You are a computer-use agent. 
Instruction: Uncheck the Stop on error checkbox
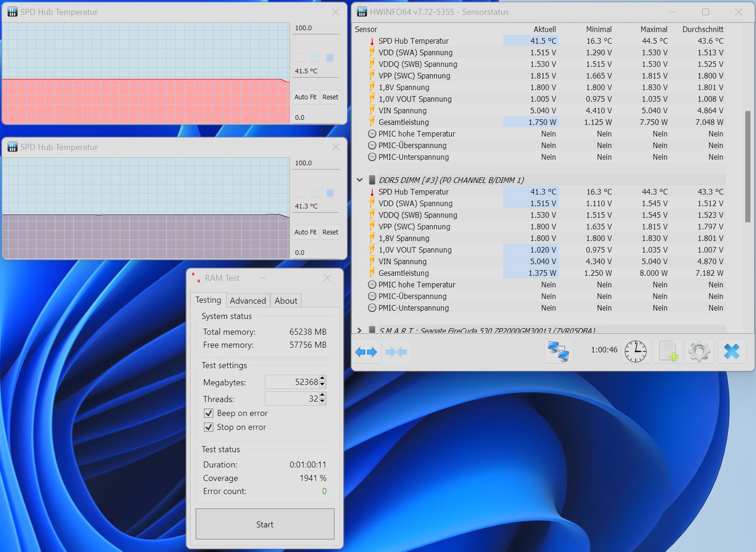[209, 427]
